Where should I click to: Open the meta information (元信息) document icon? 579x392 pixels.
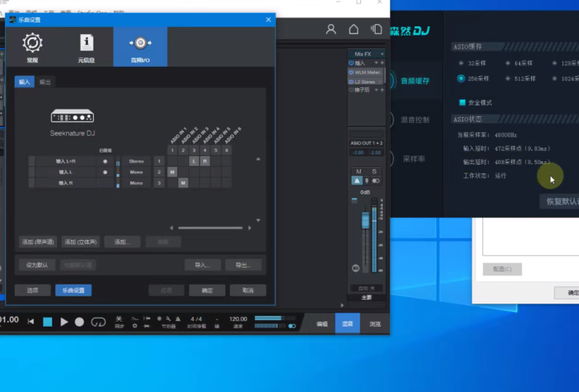[86, 44]
